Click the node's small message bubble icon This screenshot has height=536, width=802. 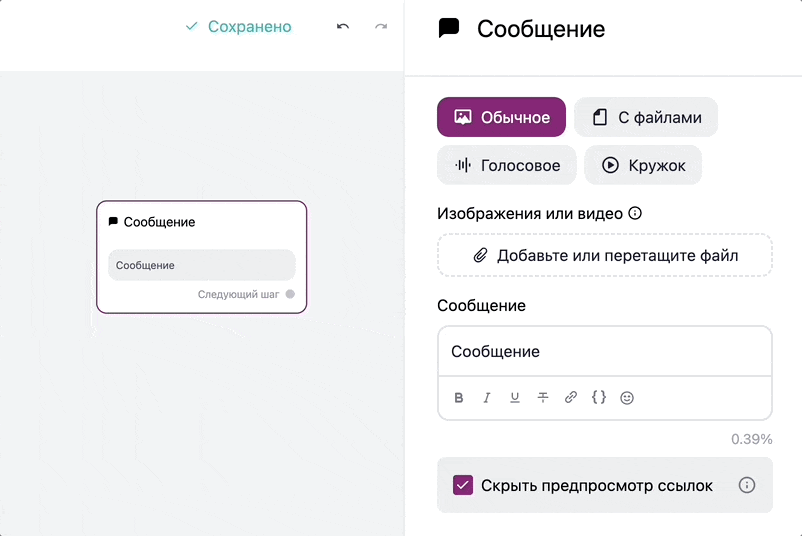coord(113,221)
